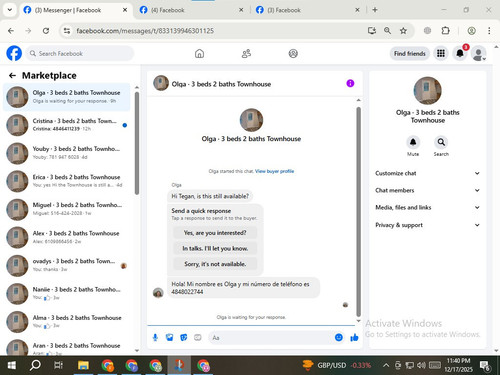
Task: Click the conversation list scrollbar
Action: (x=137, y=143)
